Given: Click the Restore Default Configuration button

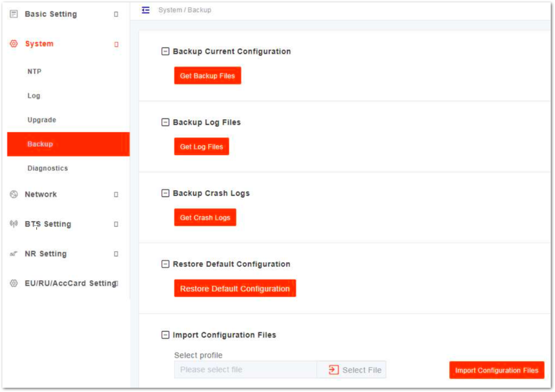Looking at the screenshot, I should click(x=235, y=288).
